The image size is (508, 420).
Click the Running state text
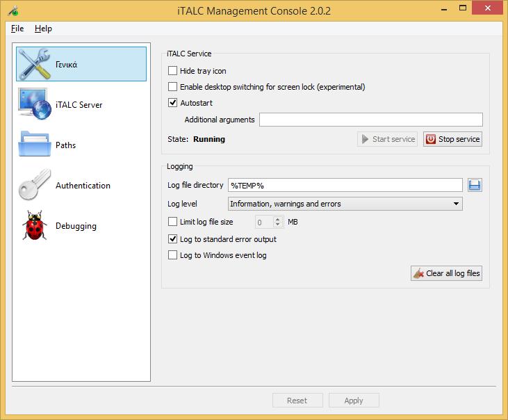(x=209, y=139)
